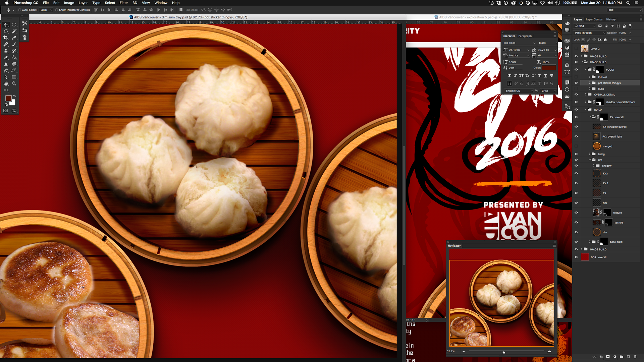
Task: Open the Metrics kerning dropdown
Action: pos(519,55)
